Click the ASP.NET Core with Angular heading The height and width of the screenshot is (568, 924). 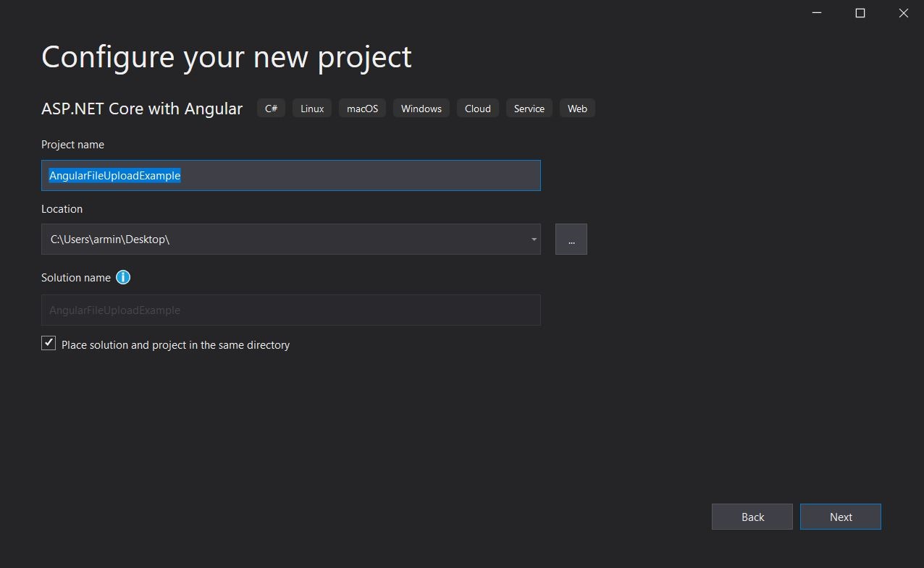(x=142, y=108)
